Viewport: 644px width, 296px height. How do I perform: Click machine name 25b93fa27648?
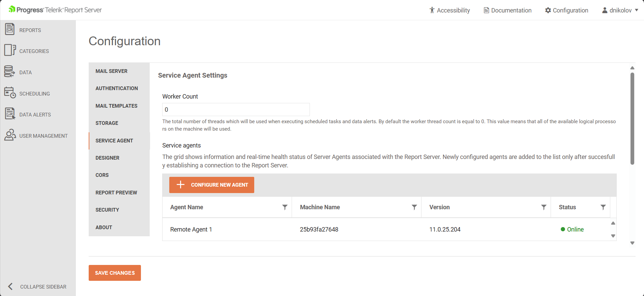319,230
